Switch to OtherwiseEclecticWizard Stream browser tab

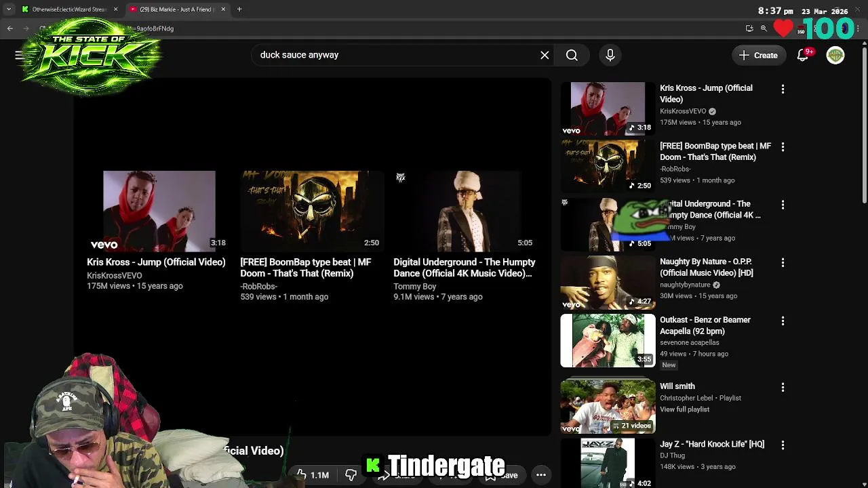(x=68, y=9)
